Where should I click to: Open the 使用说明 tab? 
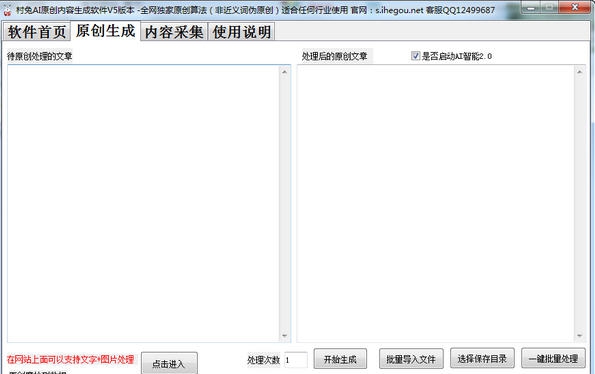pyautogui.click(x=242, y=31)
